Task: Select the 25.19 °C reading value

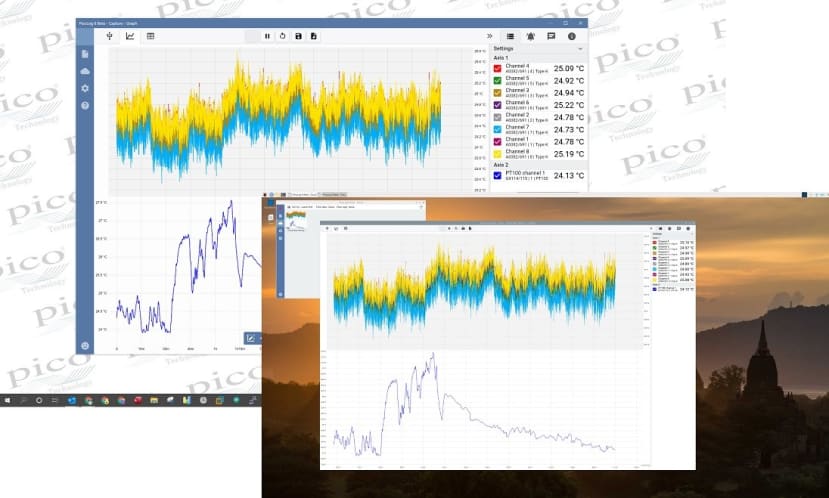Action: pos(569,154)
